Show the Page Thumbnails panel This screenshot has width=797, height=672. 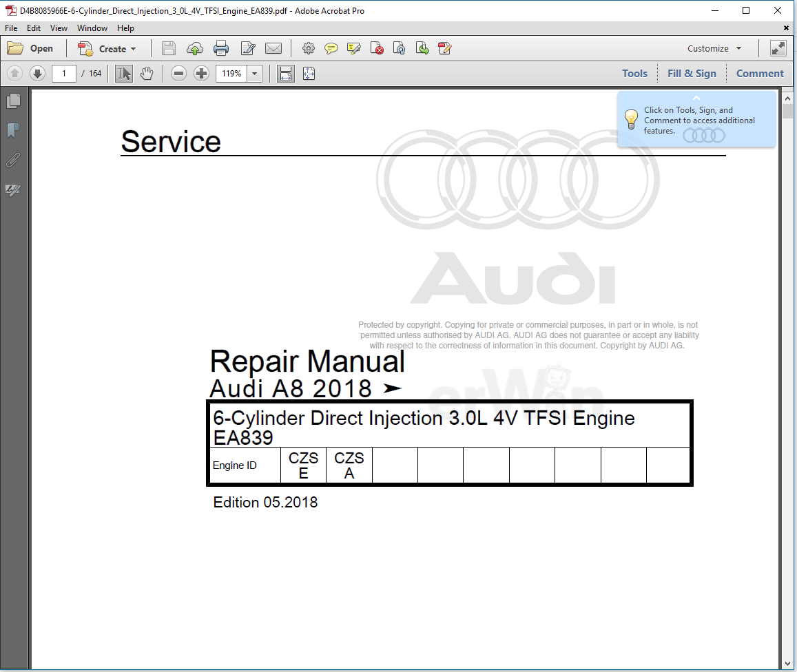pos(14,101)
